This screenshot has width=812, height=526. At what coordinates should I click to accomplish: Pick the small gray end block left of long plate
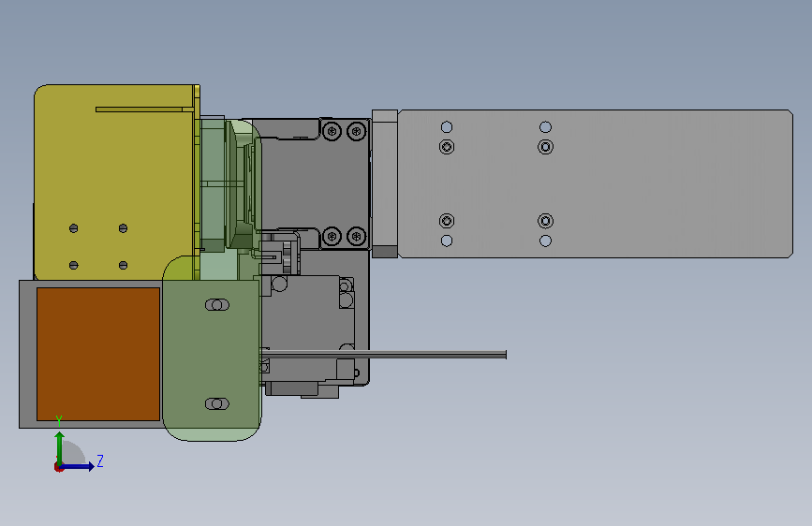[385, 183]
